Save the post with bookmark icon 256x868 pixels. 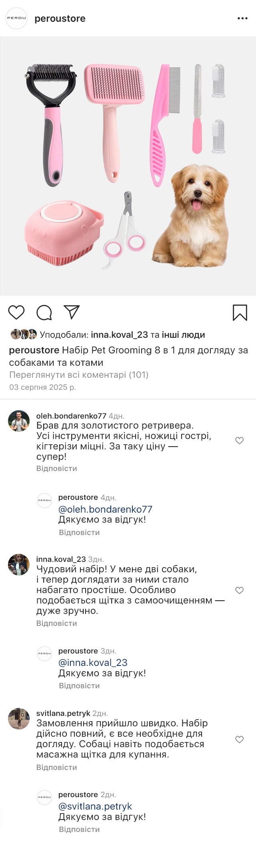[x=240, y=313]
